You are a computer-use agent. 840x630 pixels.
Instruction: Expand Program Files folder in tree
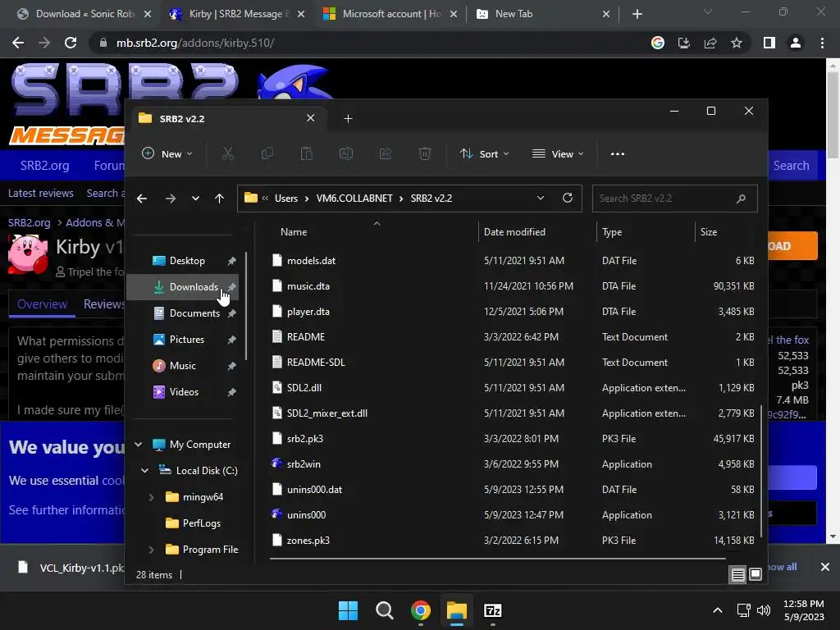click(x=151, y=549)
